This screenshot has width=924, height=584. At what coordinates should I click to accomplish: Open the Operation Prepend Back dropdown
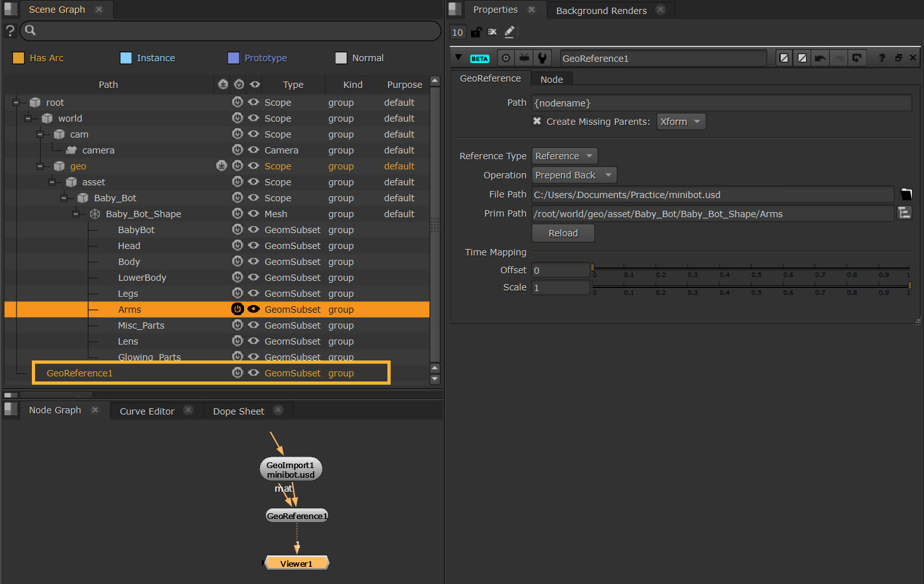[x=574, y=175]
